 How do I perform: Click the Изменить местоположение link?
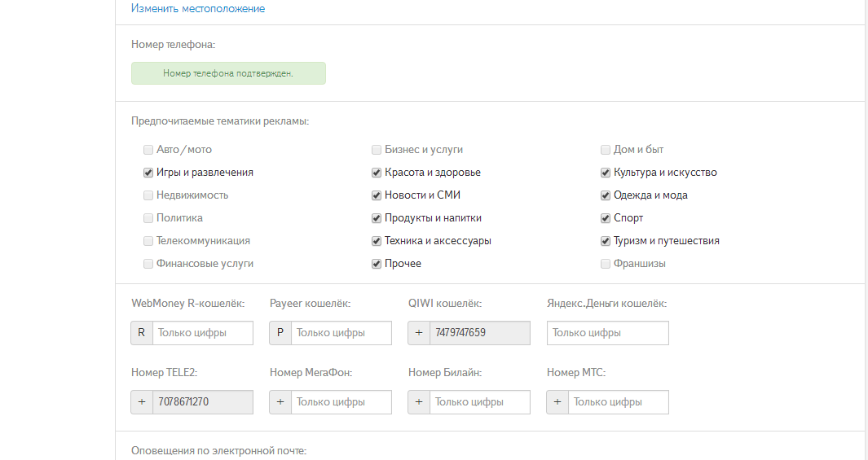pos(198,9)
